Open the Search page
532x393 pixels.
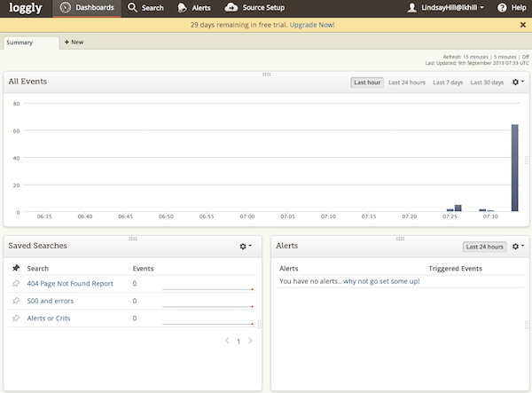point(146,8)
